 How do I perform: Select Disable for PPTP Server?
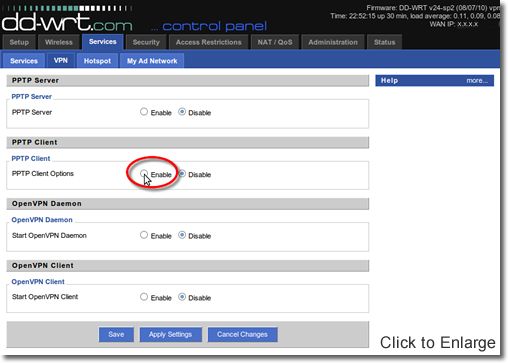click(182, 112)
